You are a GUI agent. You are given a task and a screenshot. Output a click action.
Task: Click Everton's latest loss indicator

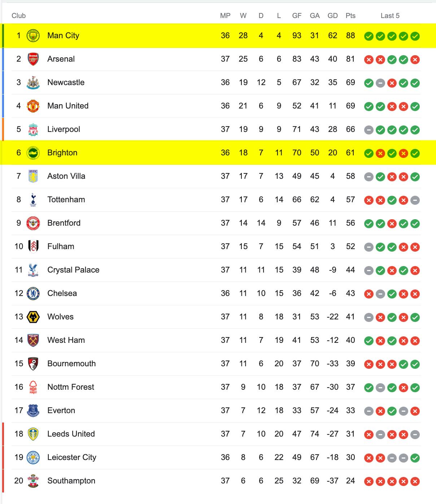coord(415,411)
